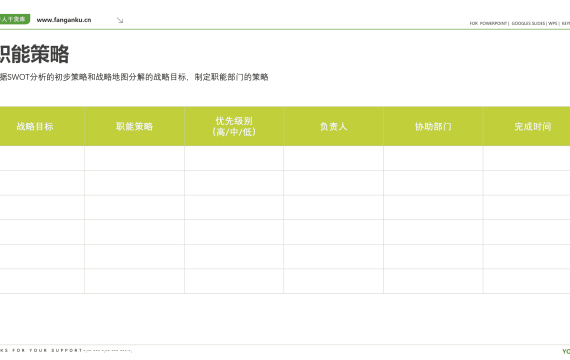The height and width of the screenshot is (360, 570).
Task: Select the 职能策略 slide title
Action: [34, 54]
